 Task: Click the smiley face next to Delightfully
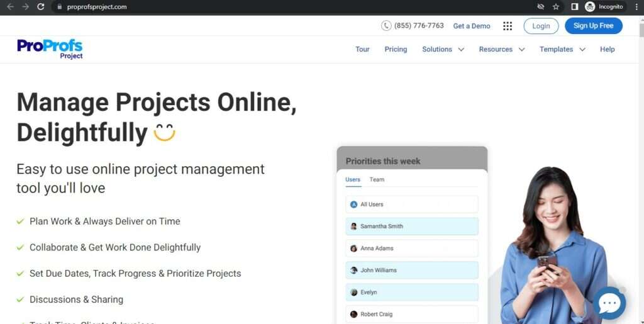pos(164,132)
